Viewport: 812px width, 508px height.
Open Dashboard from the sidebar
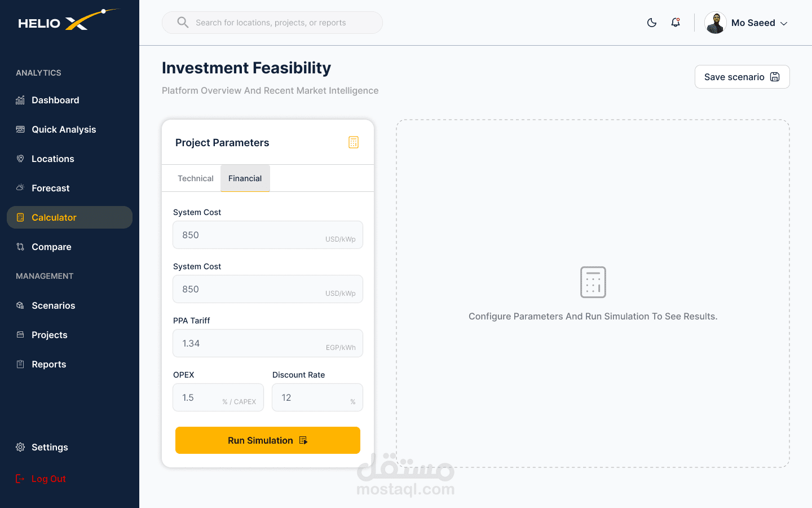click(55, 100)
